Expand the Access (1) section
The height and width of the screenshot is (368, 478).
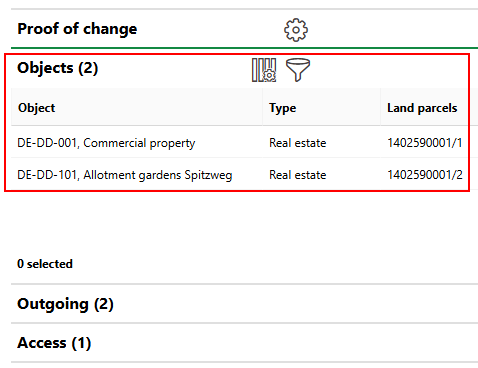click(x=244, y=343)
